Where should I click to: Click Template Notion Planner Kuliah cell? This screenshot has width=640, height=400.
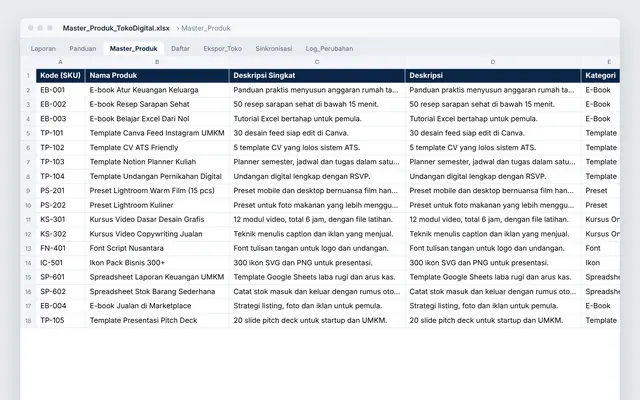[157, 162]
